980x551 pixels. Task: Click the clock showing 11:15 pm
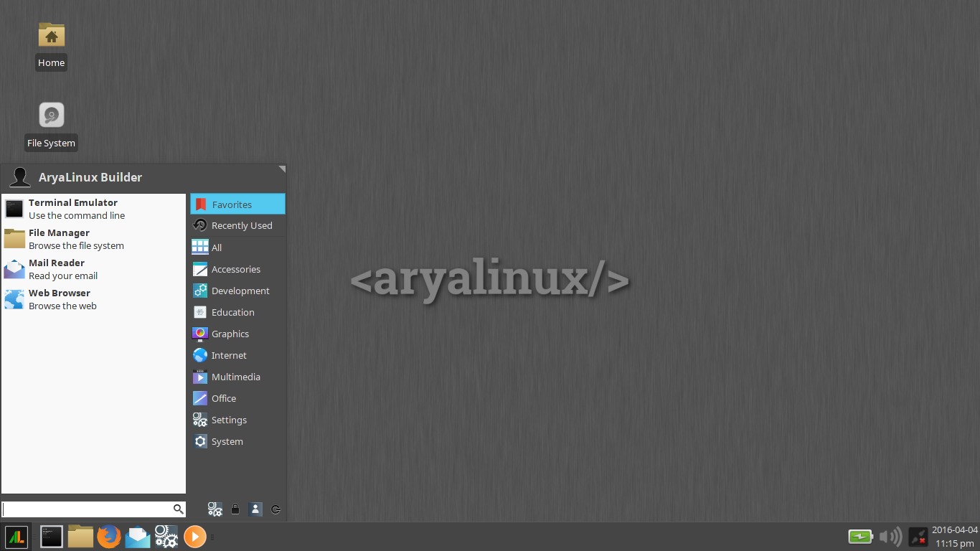click(955, 537)
